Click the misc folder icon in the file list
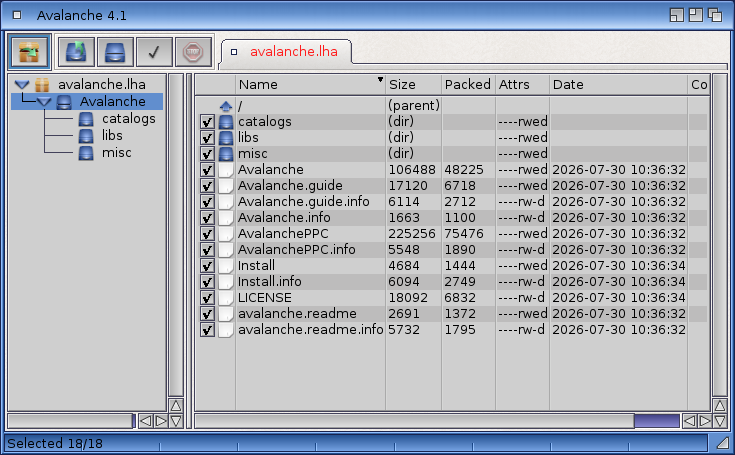The height and width of the screenshot is (455, 735). tap(226, 154)
